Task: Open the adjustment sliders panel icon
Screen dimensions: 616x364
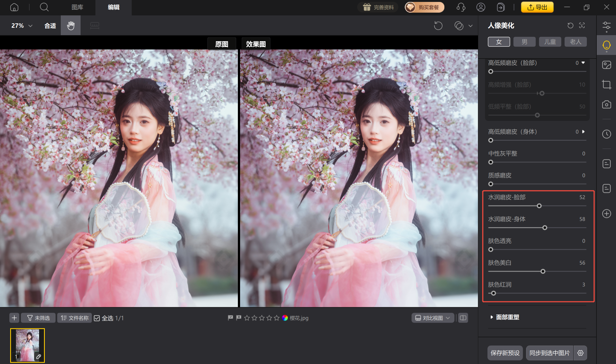Action: pyautogui.click(x=606, y=26)
